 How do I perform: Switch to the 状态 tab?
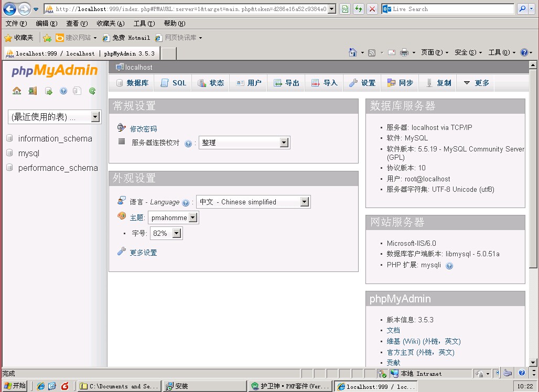211,83
